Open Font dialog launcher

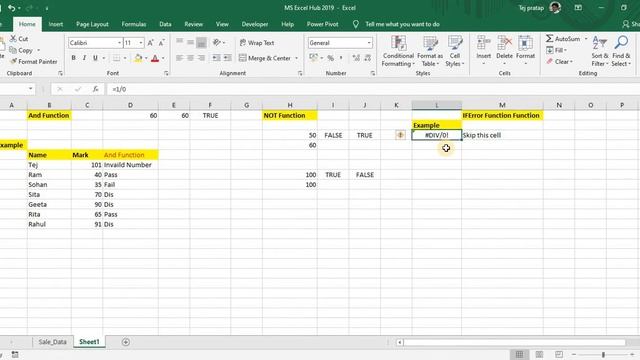tap(166, 73)
